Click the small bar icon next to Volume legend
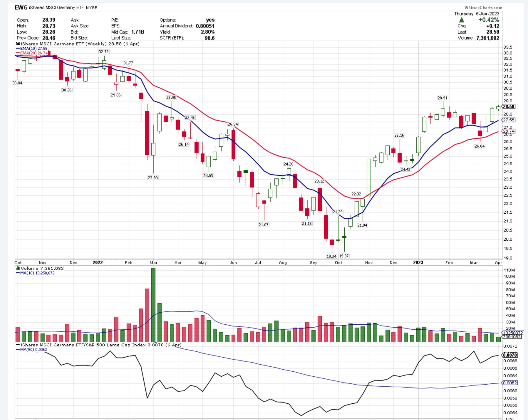 18,268
